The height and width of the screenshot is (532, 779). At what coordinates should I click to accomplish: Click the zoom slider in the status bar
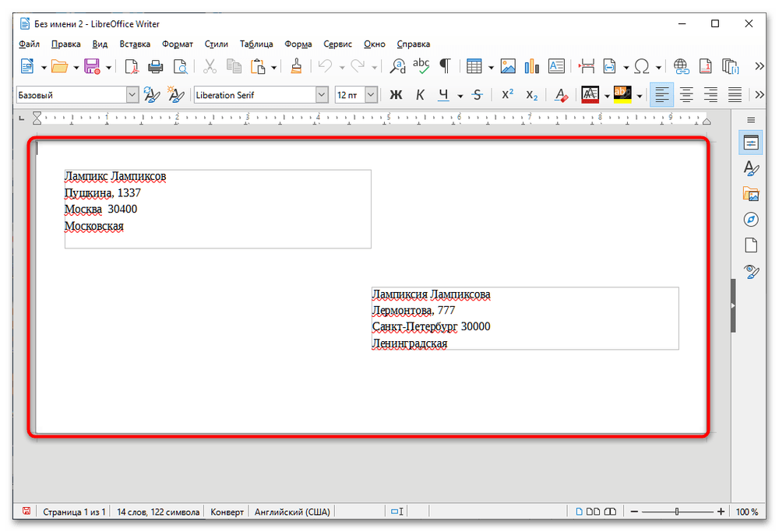click(x=676, y=512)
